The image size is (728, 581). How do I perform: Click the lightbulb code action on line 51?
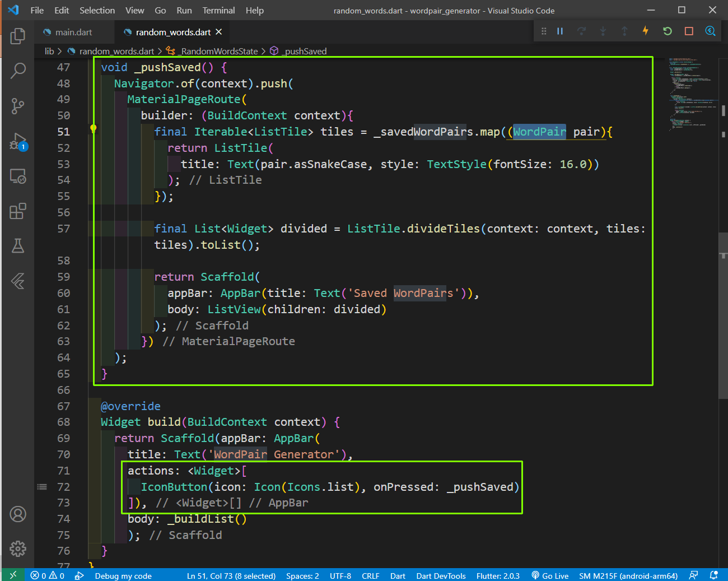pos(94,129)
